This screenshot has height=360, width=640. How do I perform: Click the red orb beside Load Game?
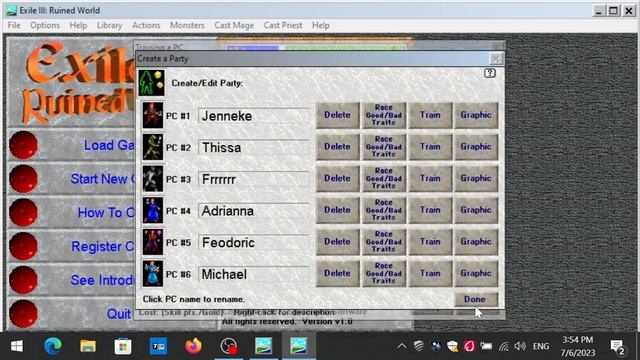(23, 145)
